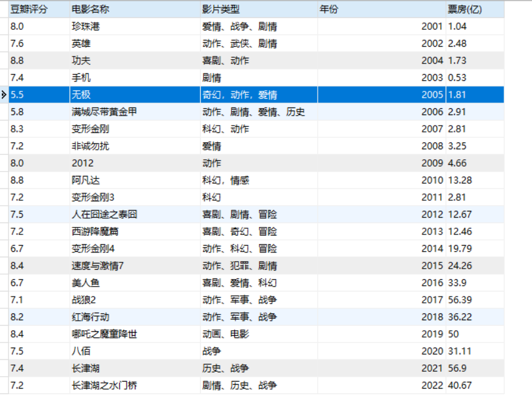Select genre cell 历史、战争
This screenshot has height=396, width=532.
tap(259, 368)
